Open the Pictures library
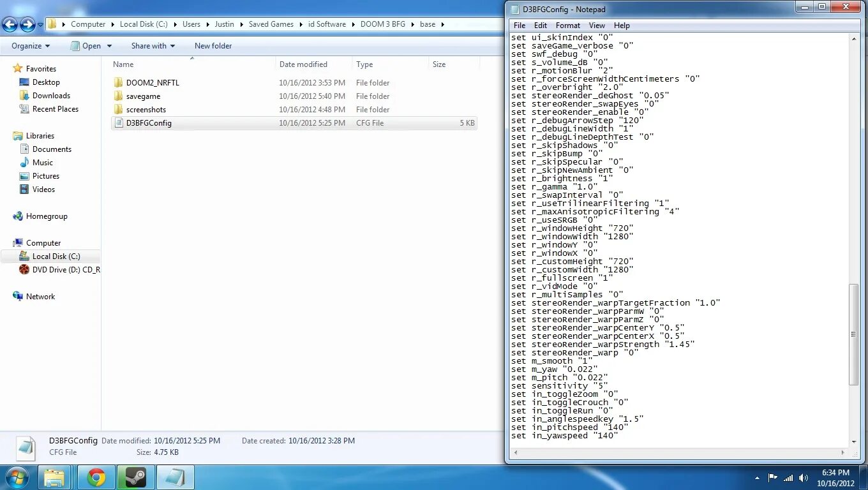Image resolution: width=868 pixels, height=490 pixels. pos(46,176)
